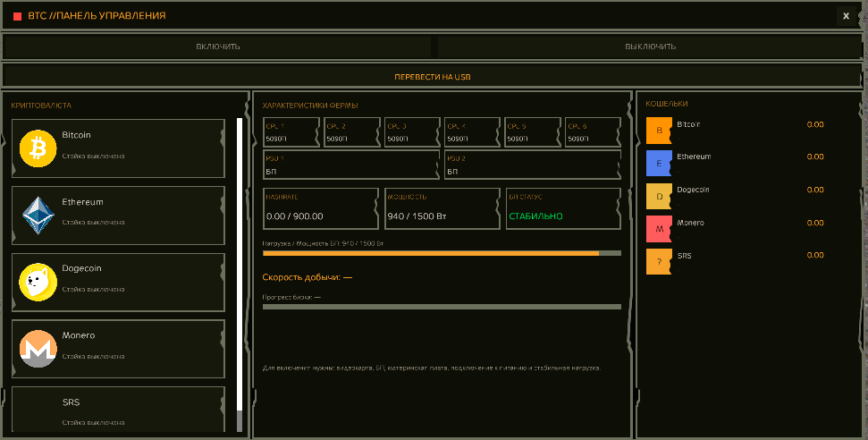This screenshot has height=440, width=868.
Task: Select the Monero M logo
Action: click(38, 349)
